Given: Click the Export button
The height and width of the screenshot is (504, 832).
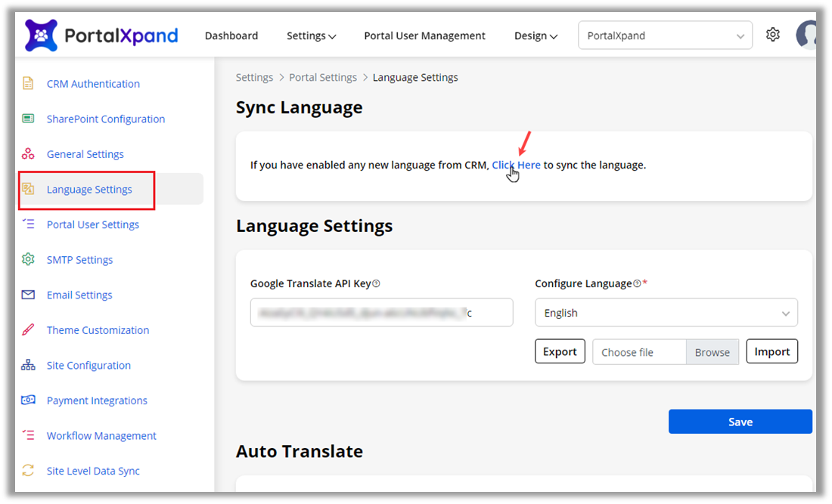Looking at the screenshot, I should coord(560,351).
